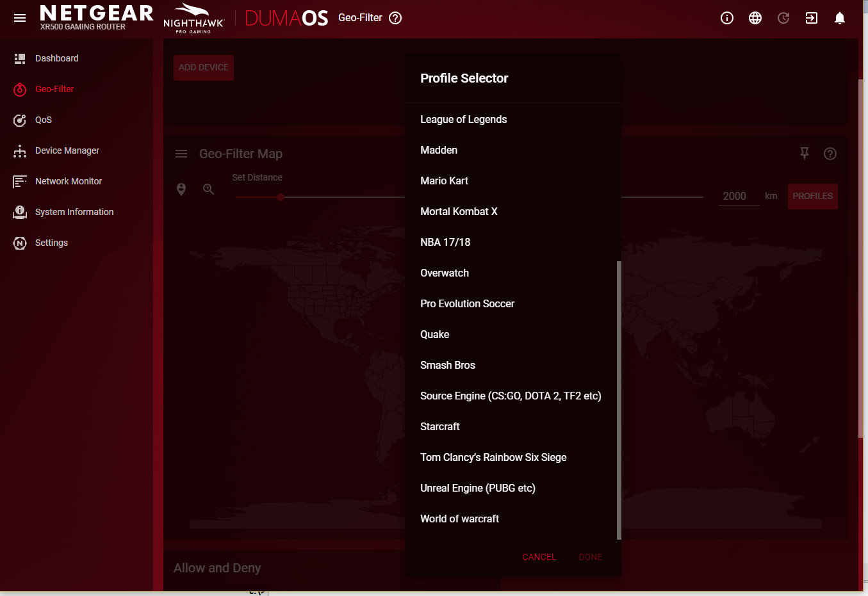Open Geo-Filter Map panel help icon
Image resolution: width=868 pixels, height=596 pixels.
tap(830, 154)
